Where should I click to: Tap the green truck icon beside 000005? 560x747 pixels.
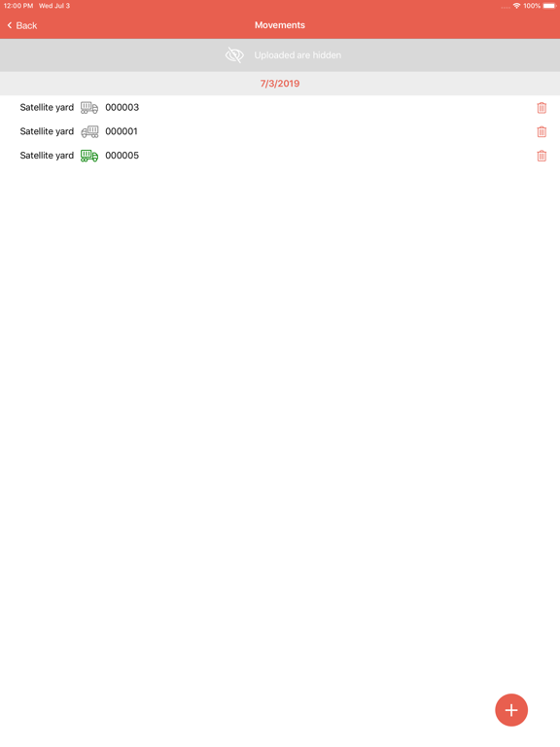(x=89, y=156)
